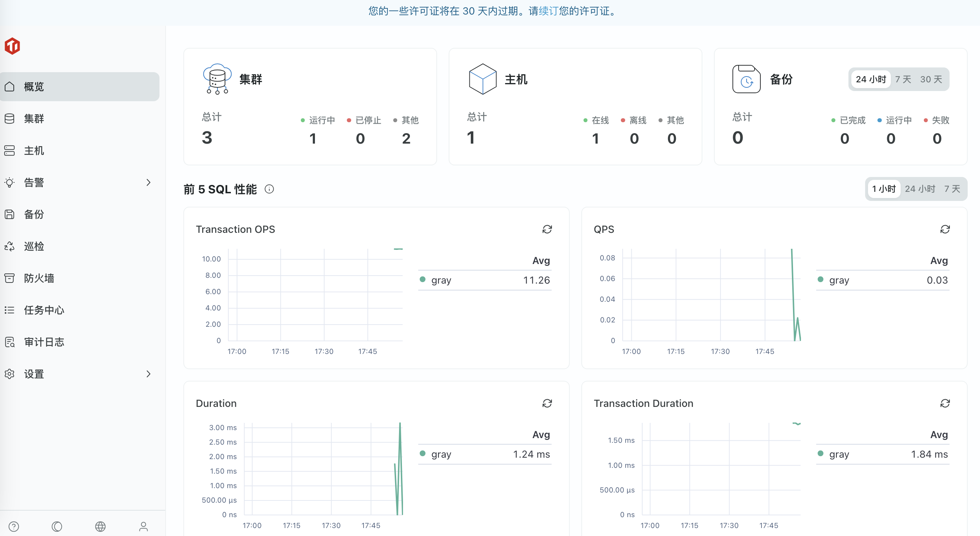Open user profile icon

(x=144, y=526)
